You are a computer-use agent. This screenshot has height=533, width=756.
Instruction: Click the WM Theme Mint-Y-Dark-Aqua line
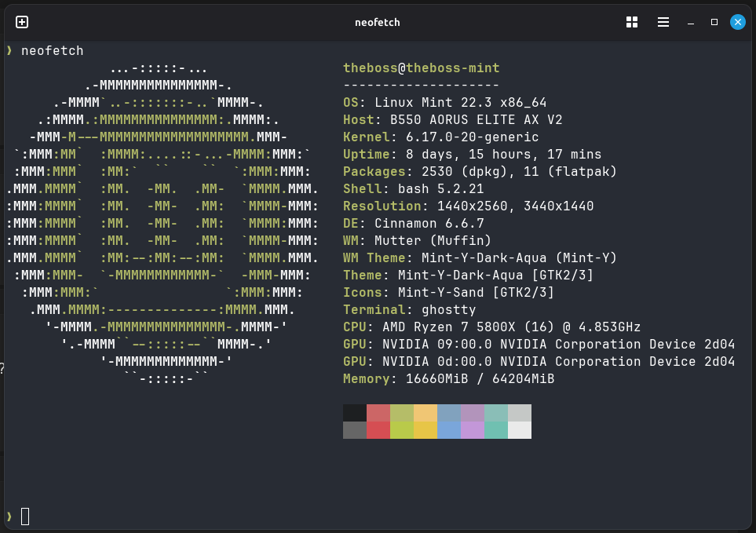480,258
